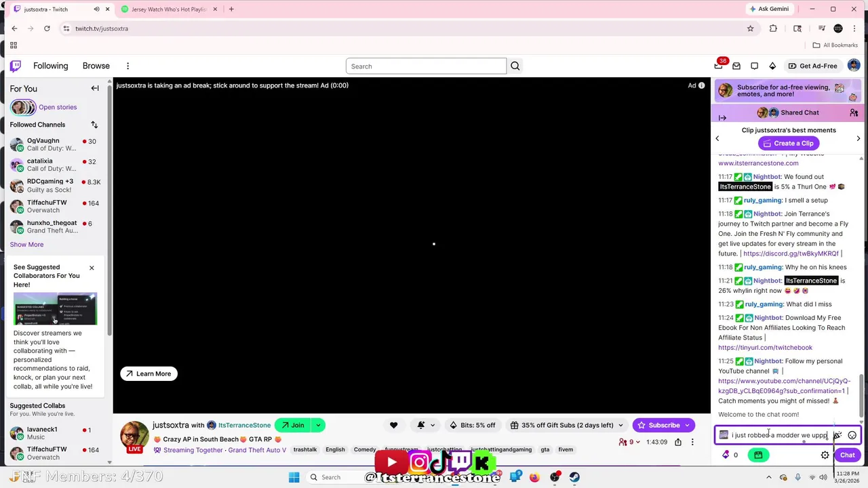Click the green calendar pill button
Viewport: 868px width, 488px height.
(x=758, y=455)
